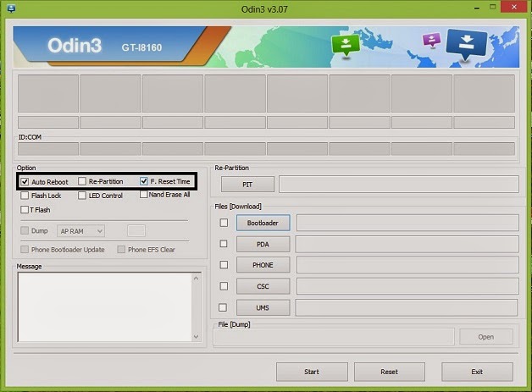Click the Open dump file button
Screen dimensions: 532x392
[486, 337]
